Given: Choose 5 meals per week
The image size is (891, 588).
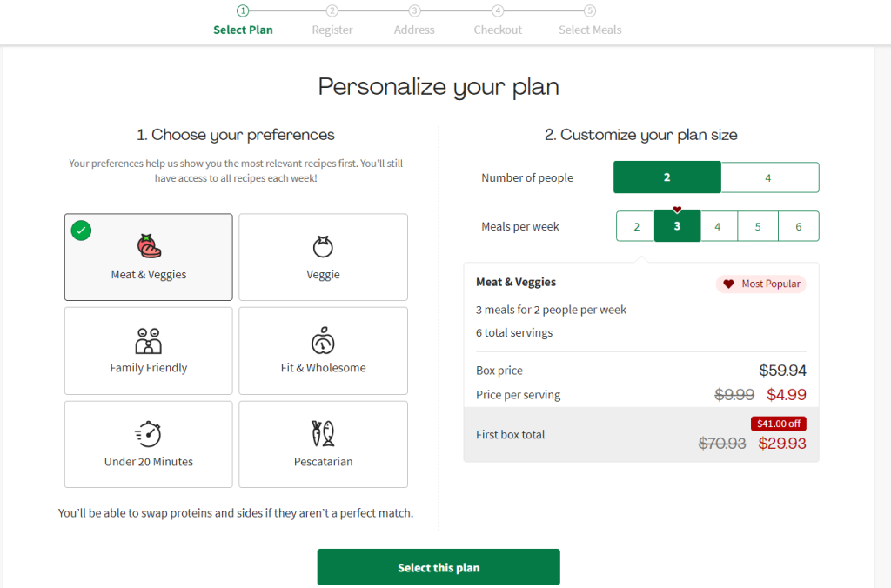Looking at the screenshot, I should [x=758, y=227].
